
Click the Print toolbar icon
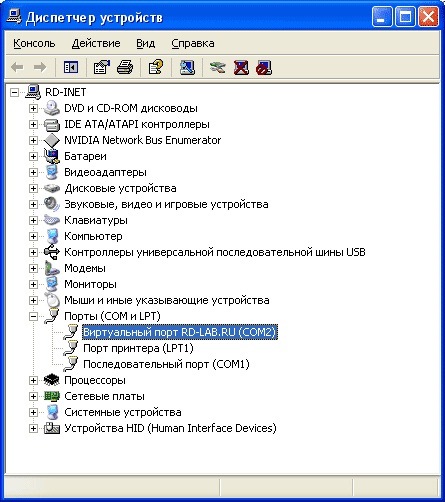pyautogui.click(x=125, y=67)
